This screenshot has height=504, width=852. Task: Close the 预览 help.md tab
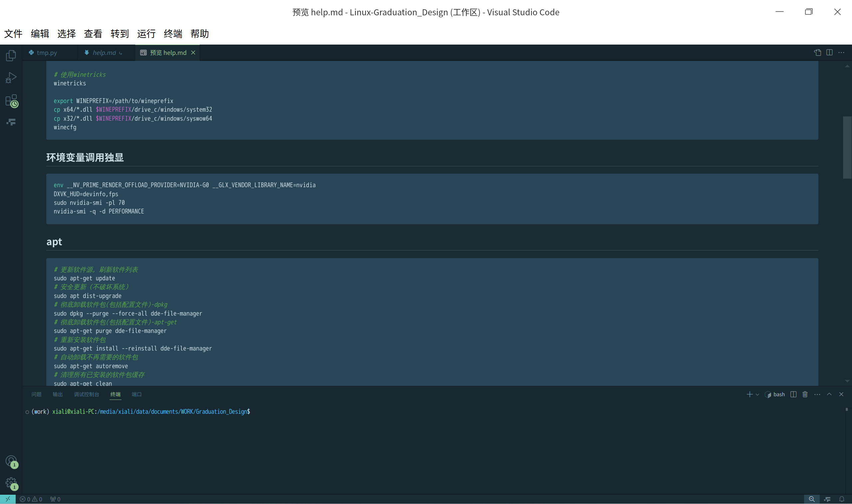tap(193, 53)
